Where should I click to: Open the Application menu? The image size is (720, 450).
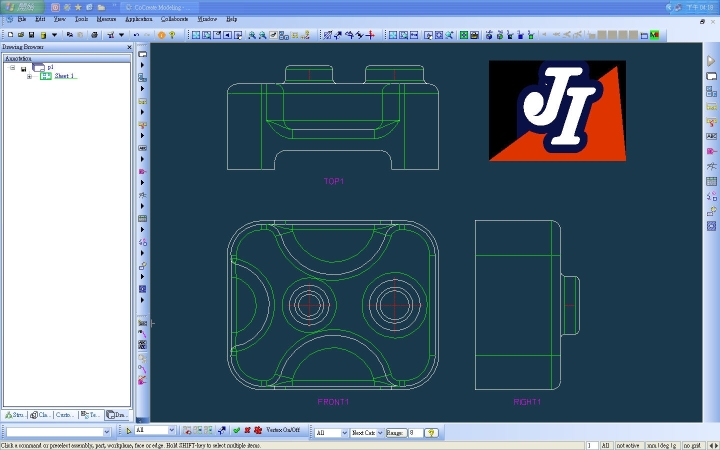click(139, 19)
